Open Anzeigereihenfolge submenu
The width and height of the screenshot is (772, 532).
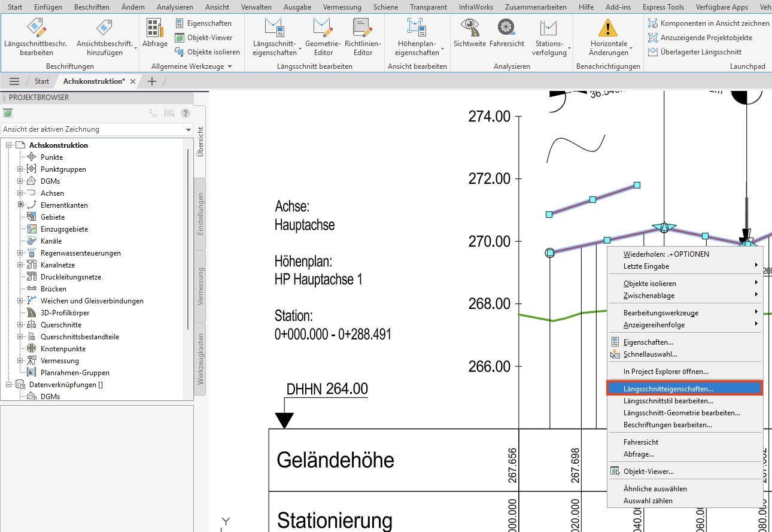point(685,325)
